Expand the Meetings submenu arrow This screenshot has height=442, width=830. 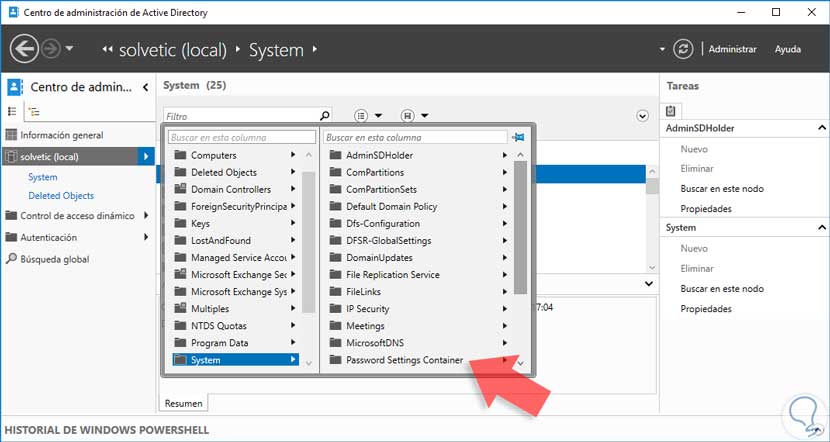(504, 326)
